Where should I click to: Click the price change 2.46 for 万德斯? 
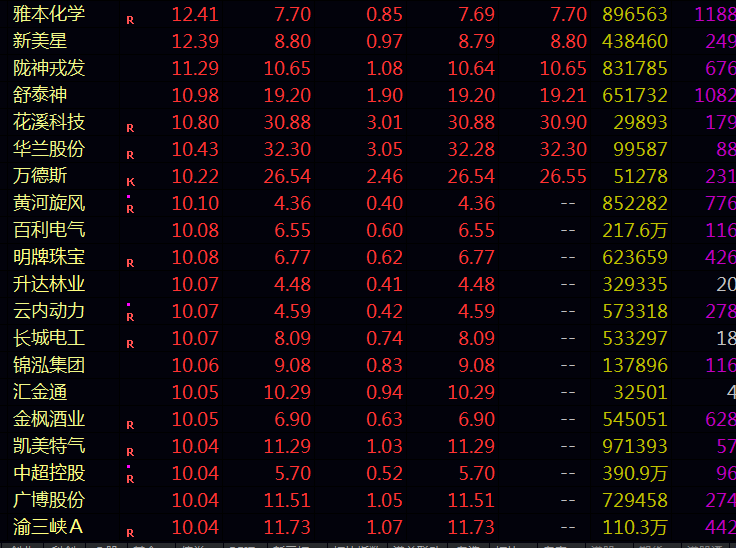pos(384,177)
